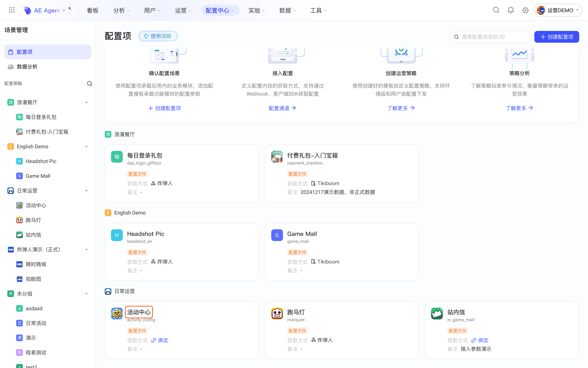588x368 pixels.
Task: Click 站内信 card mail icon
Action: click(x=437, y=314)
